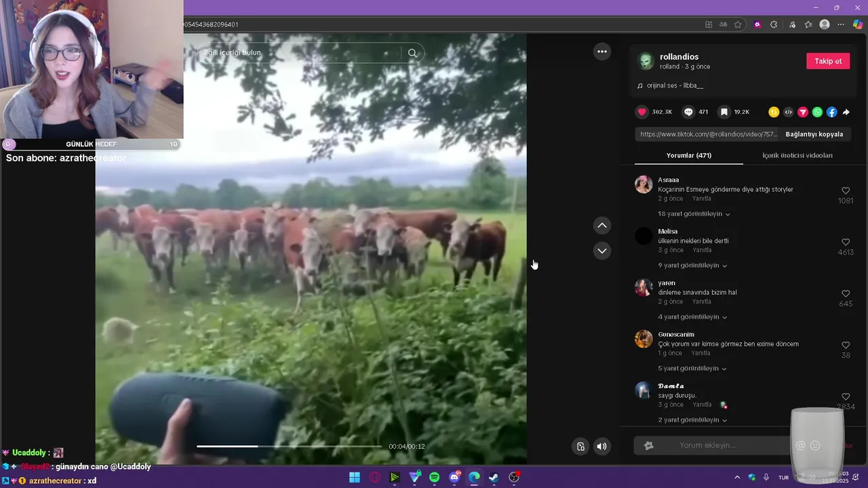Click Bağlantıyı kopyala button
Viewport: 868px width, 488px height.
pos(814,134)
